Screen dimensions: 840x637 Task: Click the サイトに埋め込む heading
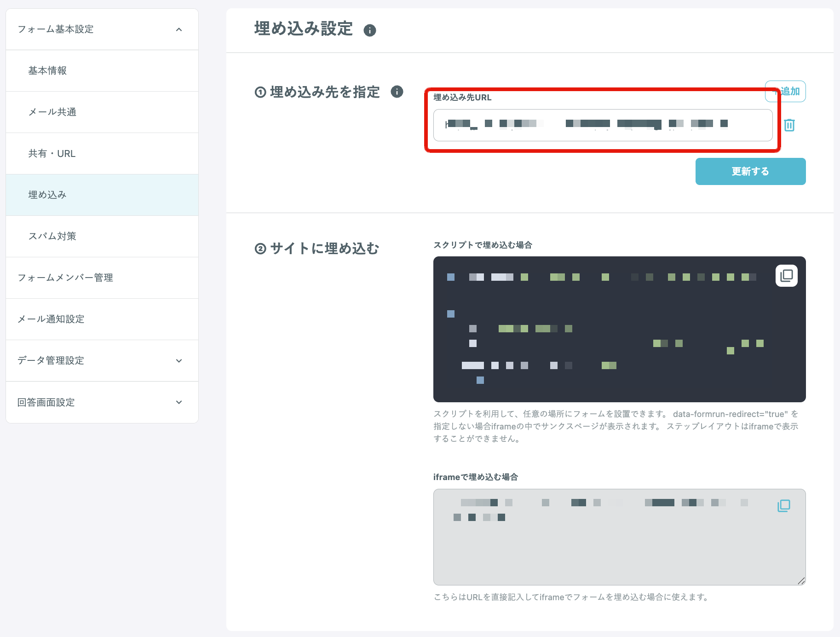coord(317,249)
